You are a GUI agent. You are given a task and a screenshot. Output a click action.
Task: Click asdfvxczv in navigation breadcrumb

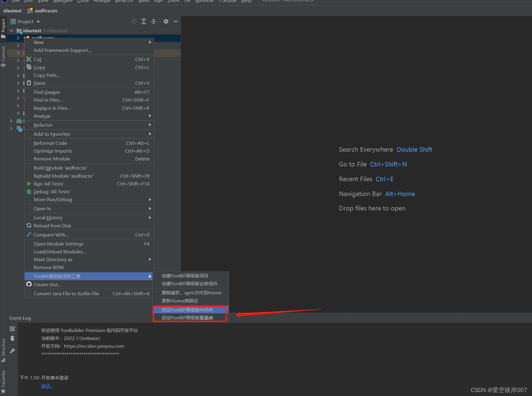pos(42,11)
